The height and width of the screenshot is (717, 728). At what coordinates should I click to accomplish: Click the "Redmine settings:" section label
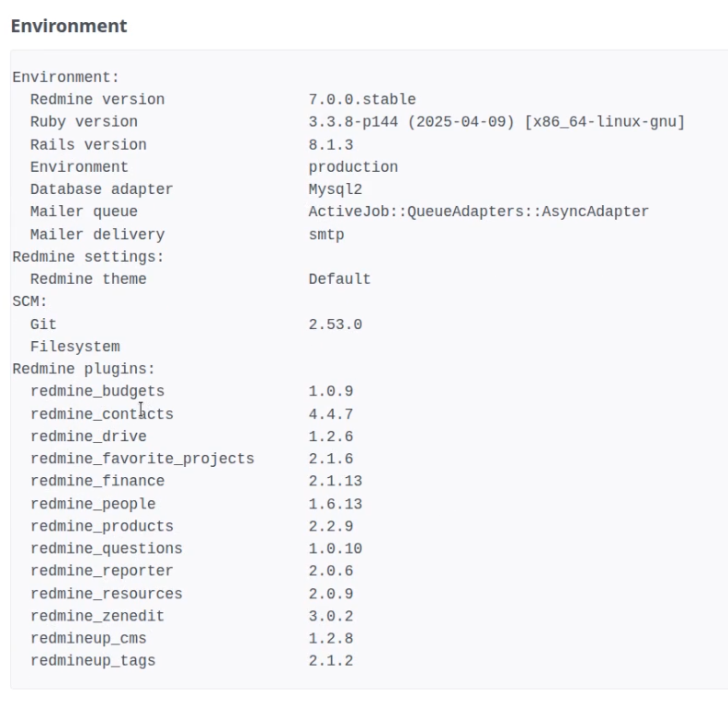88,256
